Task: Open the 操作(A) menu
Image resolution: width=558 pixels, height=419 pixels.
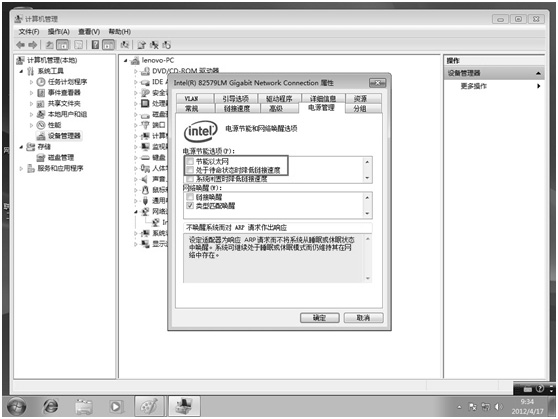Action: [59, 32]
